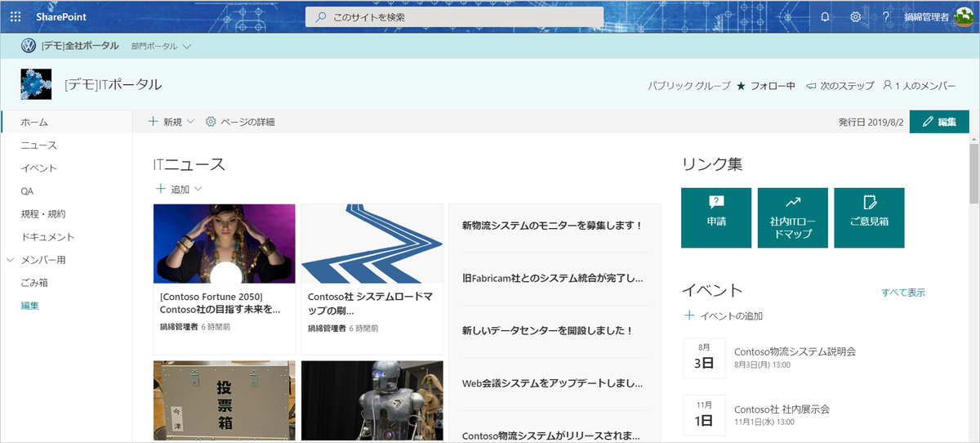Click the [デモ]全社ポータル hub link
The width and height of the screenshot is (980, 443).
tap(80, 46)
